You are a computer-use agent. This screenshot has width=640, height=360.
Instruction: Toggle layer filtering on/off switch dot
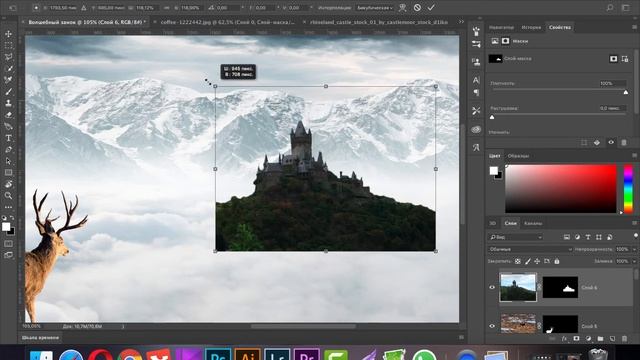tap(636, 236)
